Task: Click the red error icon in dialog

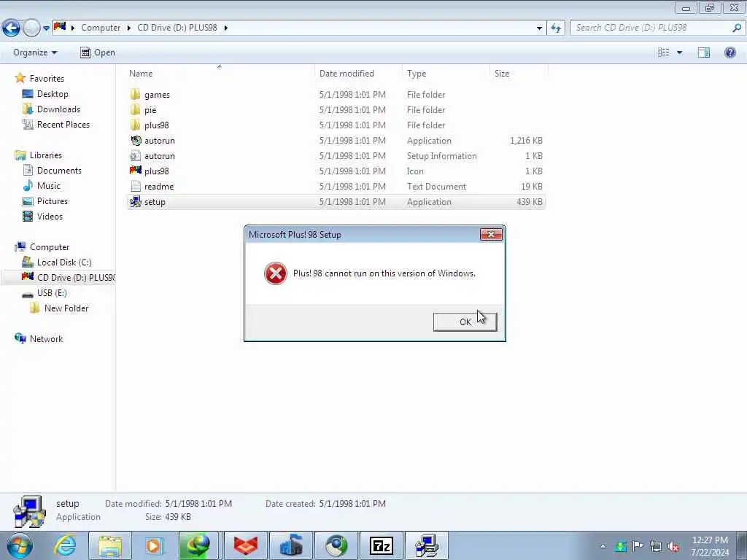Action: 275,273
